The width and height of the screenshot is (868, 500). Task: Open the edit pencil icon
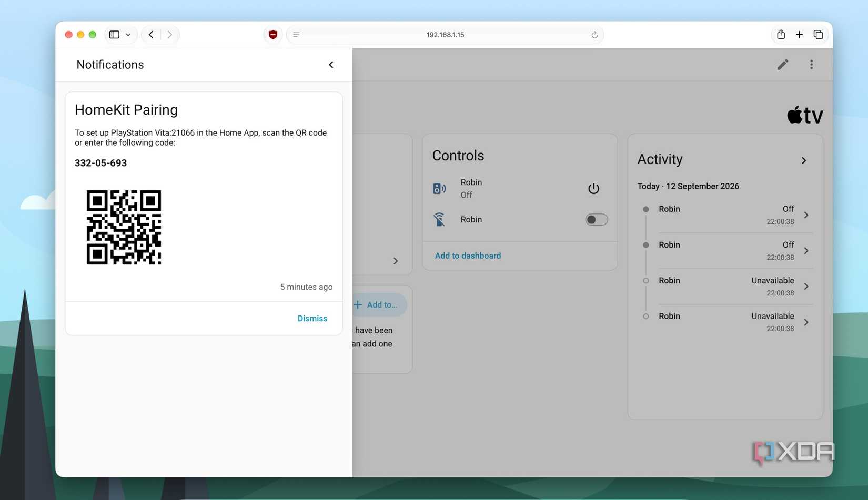783,65
